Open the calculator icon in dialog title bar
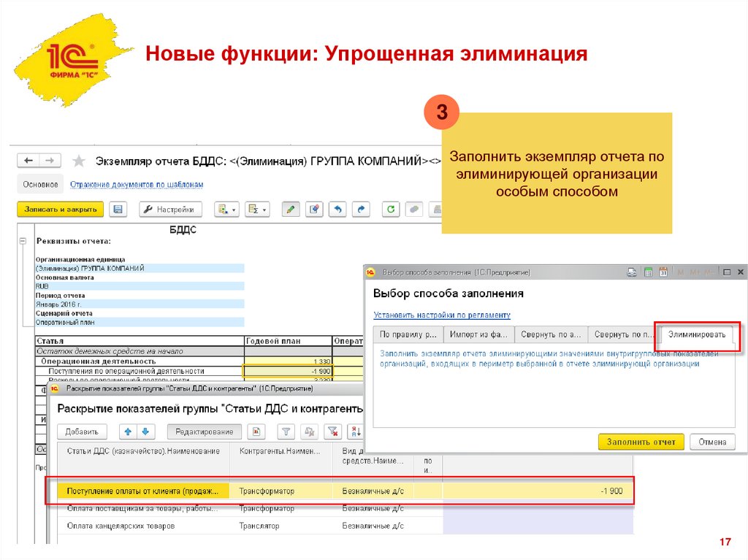Screen dimensions: 748x560 click(x=649, y=272)
